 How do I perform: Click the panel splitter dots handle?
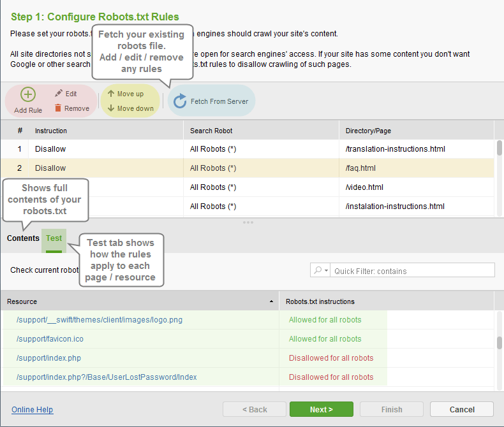coord(248,222)
